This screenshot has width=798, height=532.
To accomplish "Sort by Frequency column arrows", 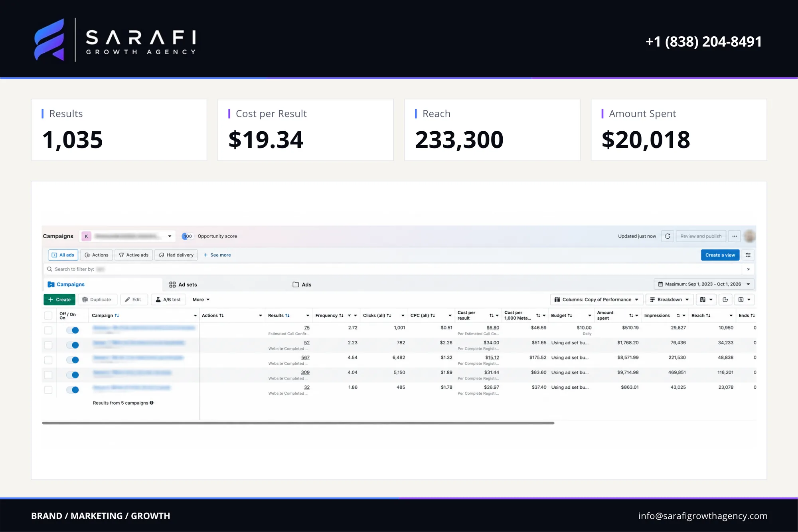I will 341,315.
